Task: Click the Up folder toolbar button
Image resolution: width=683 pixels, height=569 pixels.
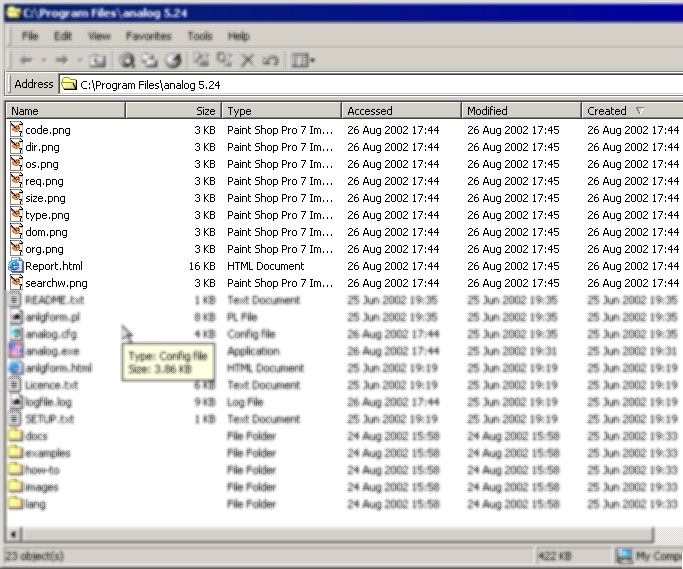Action: click(97, 61)
